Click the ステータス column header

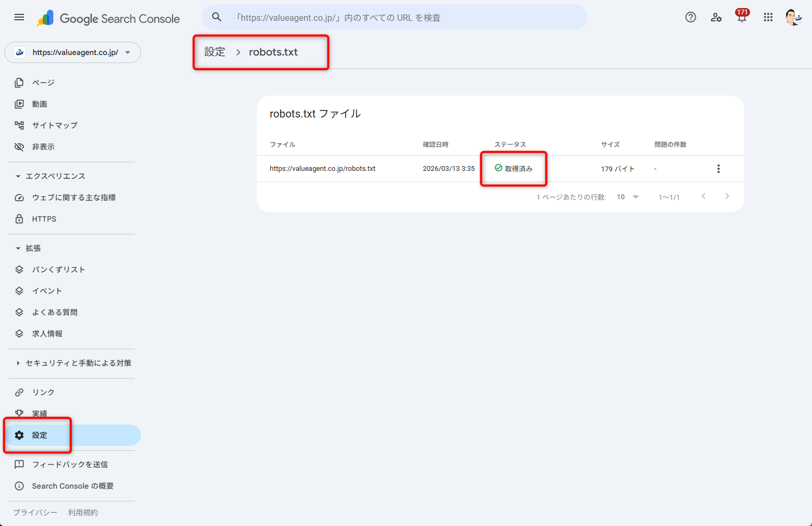510,145
